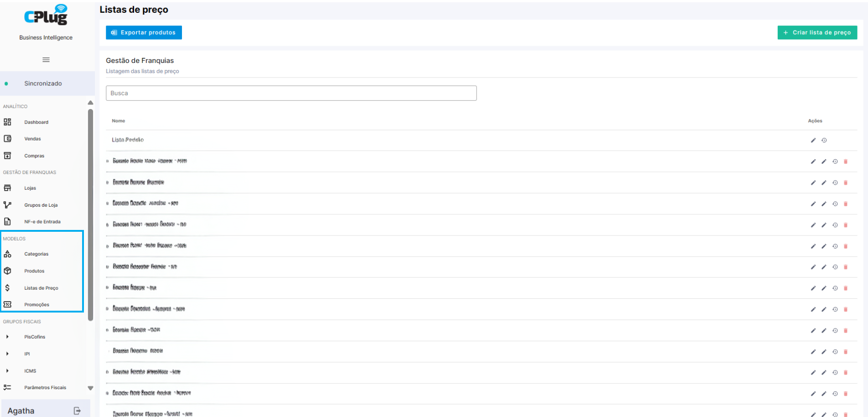The height and width of the screenshot is (417, 868).
Task: Click Criar lista de preço button
Action: coord(817,32)
